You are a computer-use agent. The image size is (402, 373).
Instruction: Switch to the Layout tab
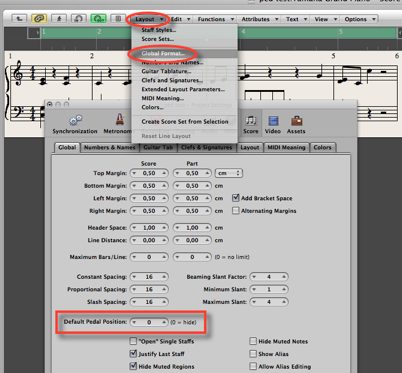pos(250,147)
